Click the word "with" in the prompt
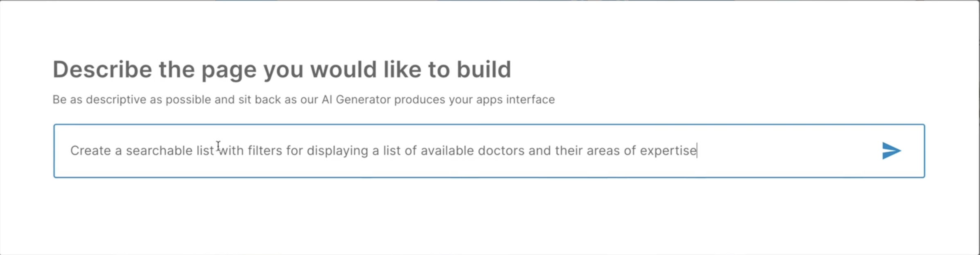Viewport: 980px width, 255px height. click(x=231, y=151)
